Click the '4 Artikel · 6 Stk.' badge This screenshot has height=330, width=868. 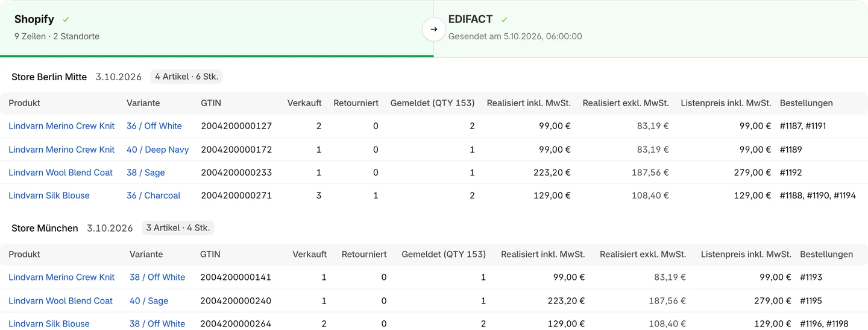pyautogui.click(x=187, y=77)
